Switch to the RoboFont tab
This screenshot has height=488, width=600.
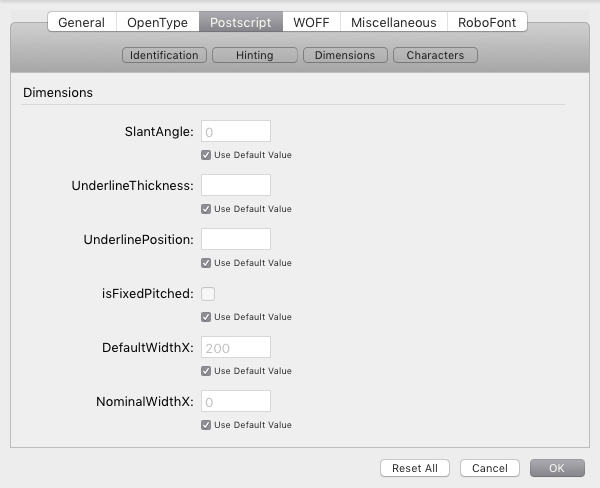[x=487, y=22]
